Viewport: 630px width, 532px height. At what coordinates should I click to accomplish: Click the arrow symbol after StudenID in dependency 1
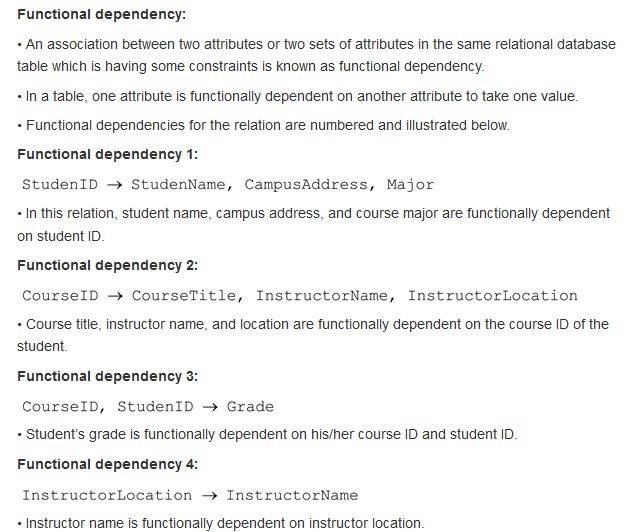[x=115, y=185]
